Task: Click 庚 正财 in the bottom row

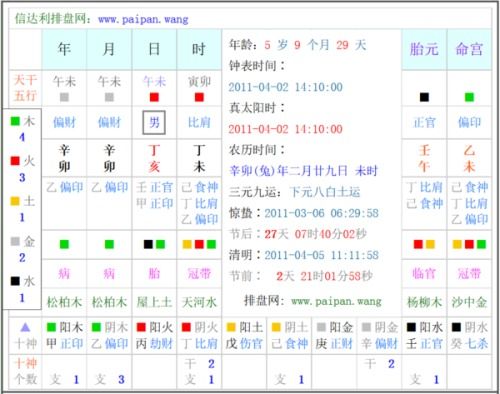Action: click(x=335, y=343)
